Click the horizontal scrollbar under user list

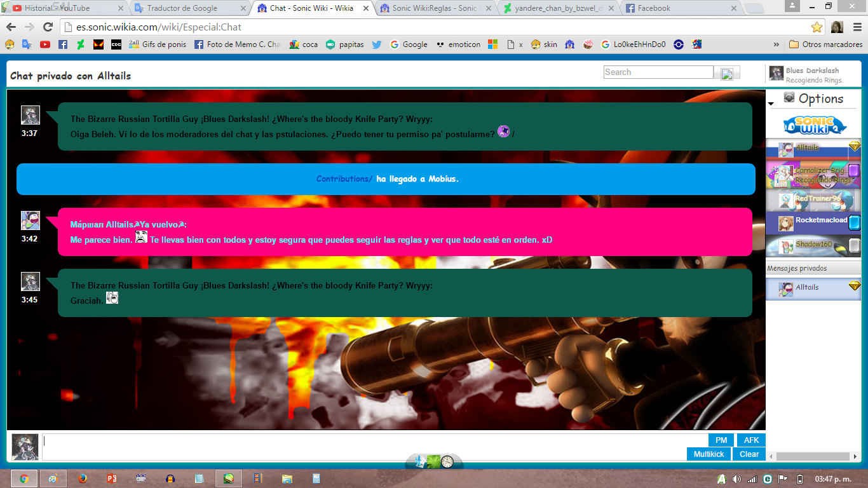coord(813,456)
